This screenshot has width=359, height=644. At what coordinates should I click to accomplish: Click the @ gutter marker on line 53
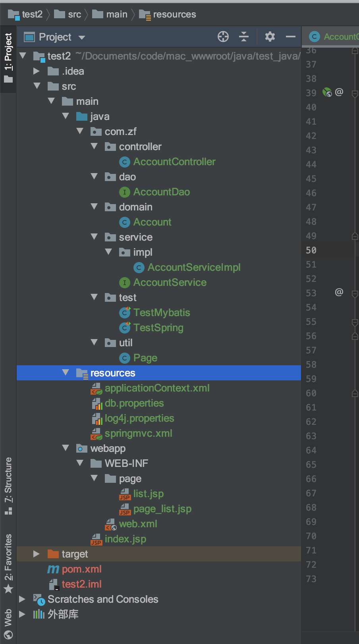click(x=339, y=293)
